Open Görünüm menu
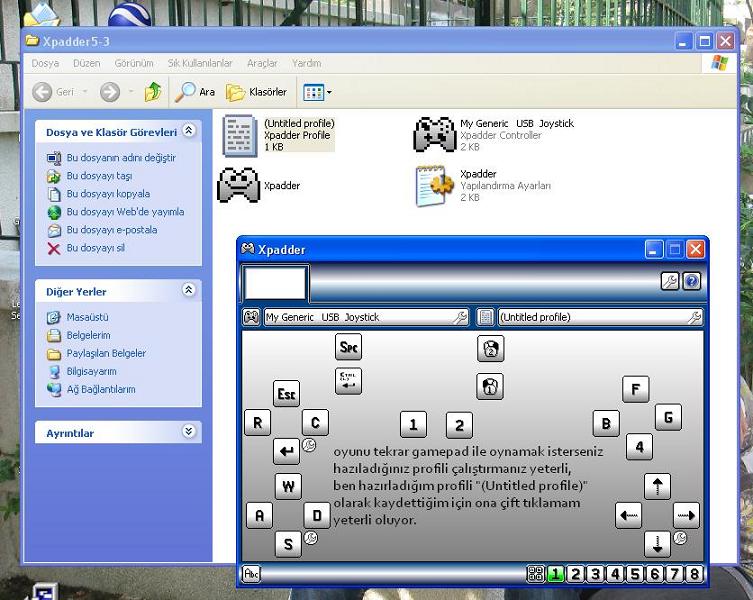 click(134, 63)
